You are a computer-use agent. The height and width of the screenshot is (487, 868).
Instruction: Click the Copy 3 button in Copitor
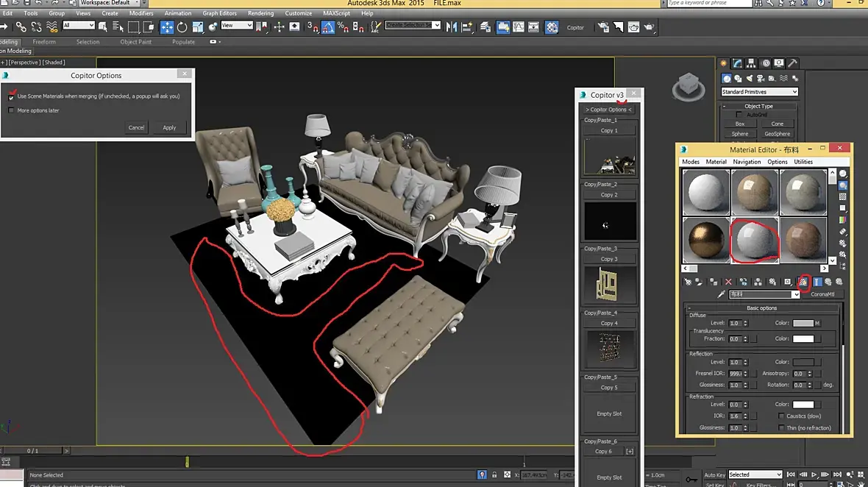(x=609, y=259)
